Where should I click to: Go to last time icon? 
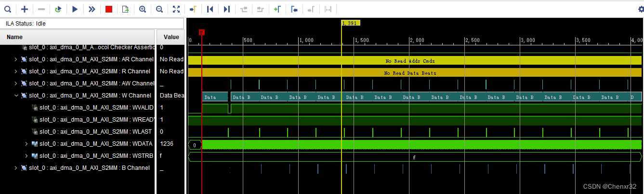(227, 9)
